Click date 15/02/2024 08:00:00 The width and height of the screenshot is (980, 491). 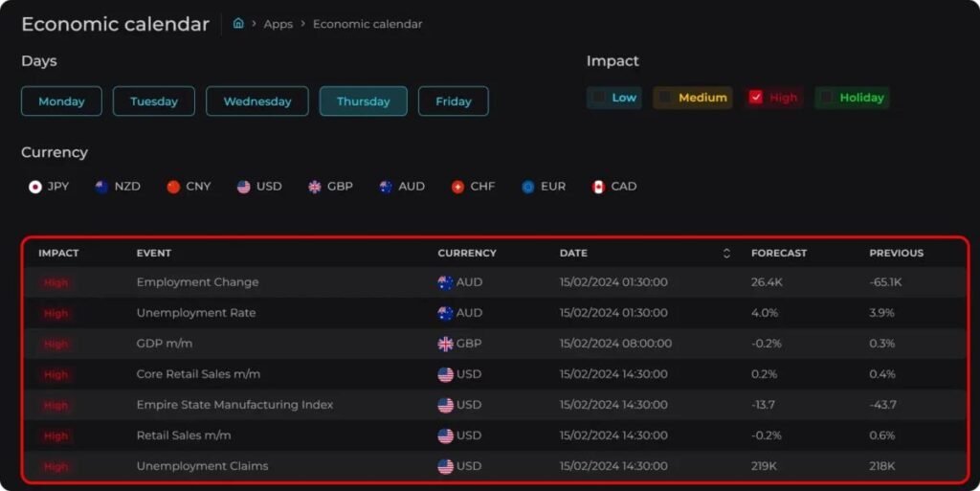[x=615, y=344]
